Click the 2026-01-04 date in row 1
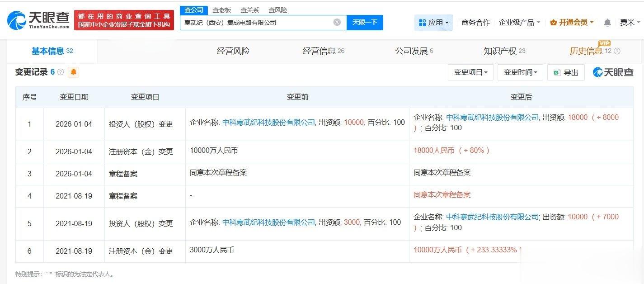 (74, 124)
